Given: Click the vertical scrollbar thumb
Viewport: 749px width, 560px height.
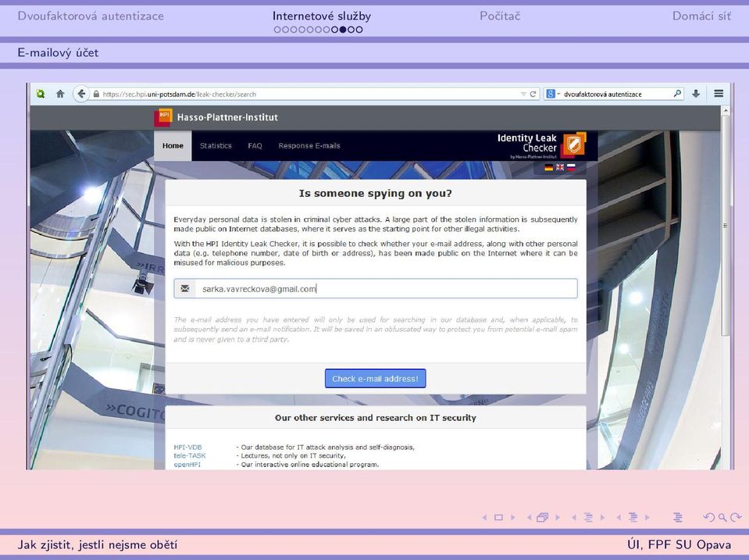Looking at the screenshot, I should (x=726, y=226).
